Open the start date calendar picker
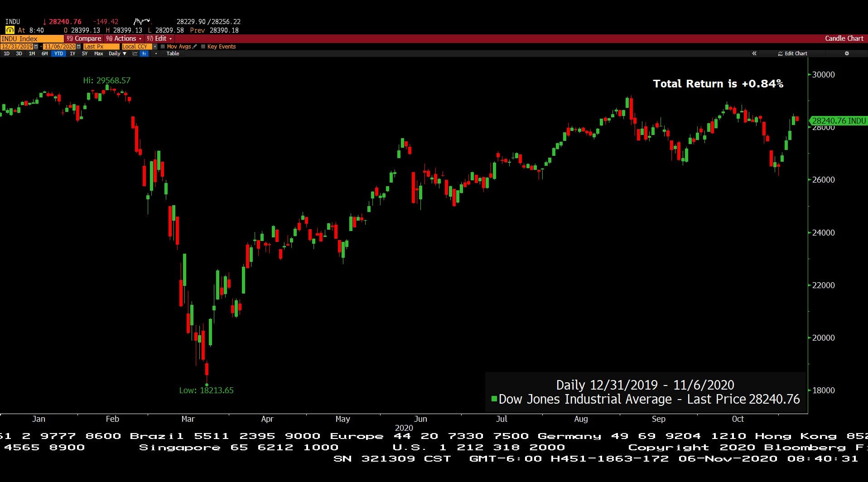The width and height of the screenshot is (868, 482). coord(36,47)
